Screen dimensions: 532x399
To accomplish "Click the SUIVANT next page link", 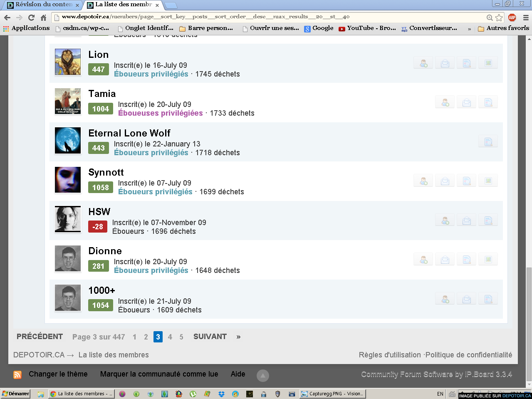I will pyautogui.click(x=210, y=337).
